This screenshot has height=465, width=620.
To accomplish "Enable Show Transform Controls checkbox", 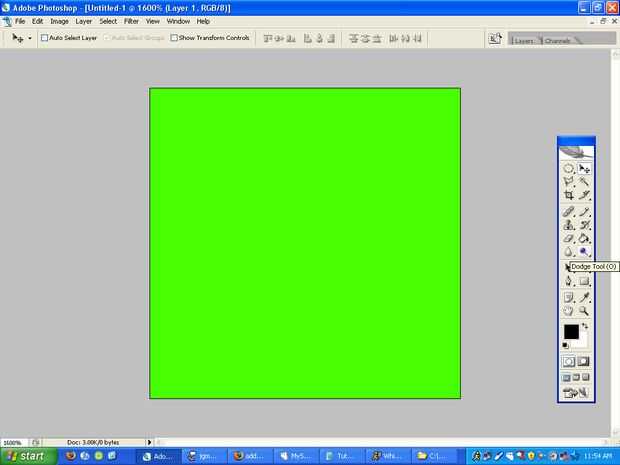I will [x=174, y=38].
